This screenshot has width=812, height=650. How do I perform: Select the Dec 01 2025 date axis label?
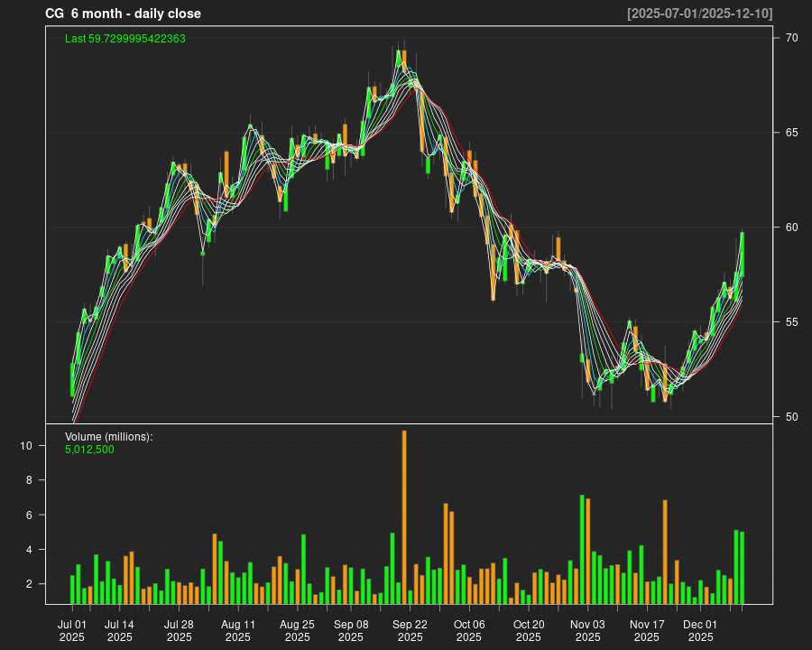click(x=700, y=630)
